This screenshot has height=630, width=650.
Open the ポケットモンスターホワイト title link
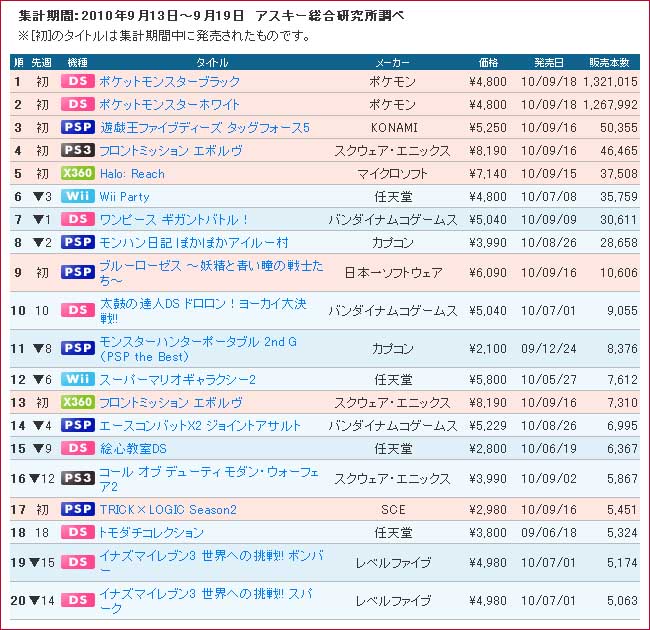[x=170, y=104]
